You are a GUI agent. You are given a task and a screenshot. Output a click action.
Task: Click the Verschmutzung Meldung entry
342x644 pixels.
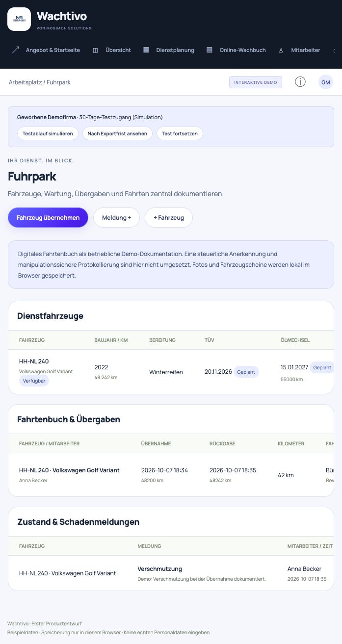(160, 569)
